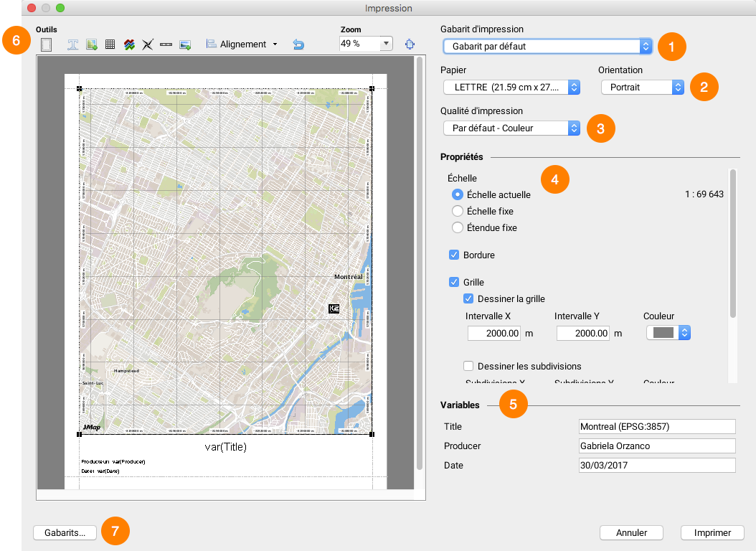The image size is (756, 551).
Task: Open the Orientation dropdown set to Portrait
Action: pyautogui.click(x=642, y=87)
